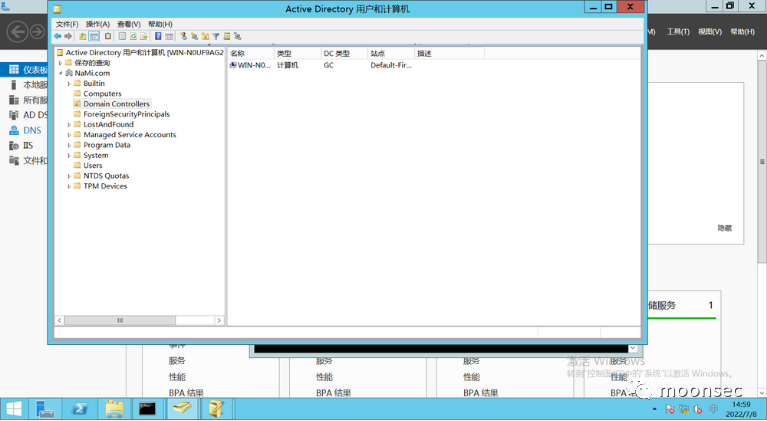Click Server Manager back navigation arrow
Image resolution: width=767 pixels, height=421 pixels.
(18, 32)
